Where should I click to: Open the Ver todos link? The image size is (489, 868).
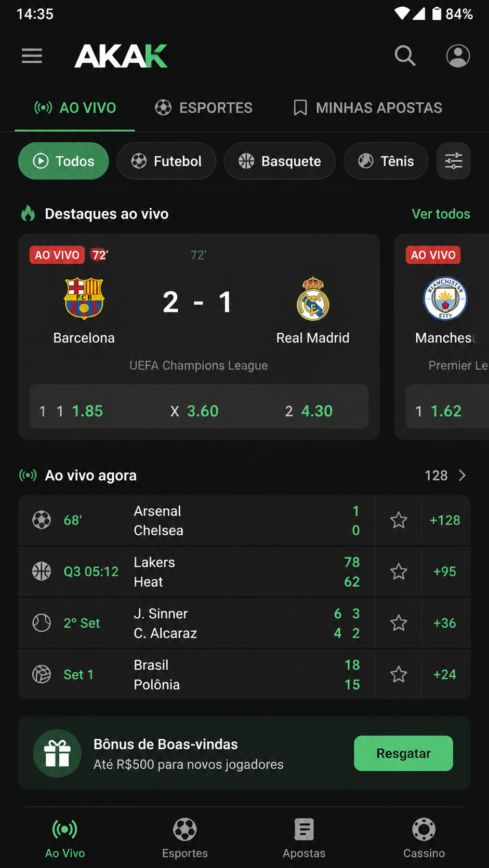(x=441, y=214)
